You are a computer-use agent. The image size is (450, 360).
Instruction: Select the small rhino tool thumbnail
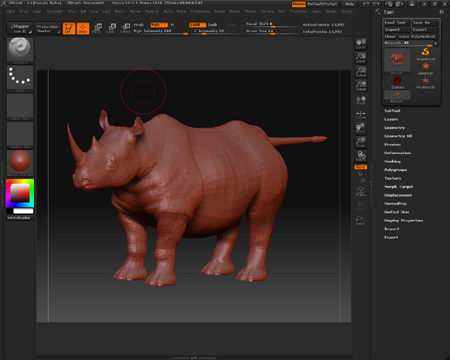397,96
